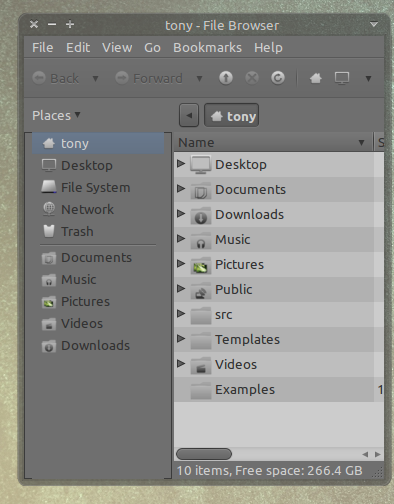Open the Help menu

268,48
